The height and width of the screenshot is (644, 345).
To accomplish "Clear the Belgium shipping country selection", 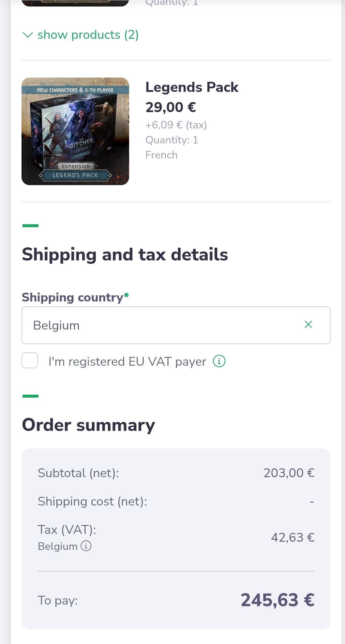I will (x=308, y=325).
